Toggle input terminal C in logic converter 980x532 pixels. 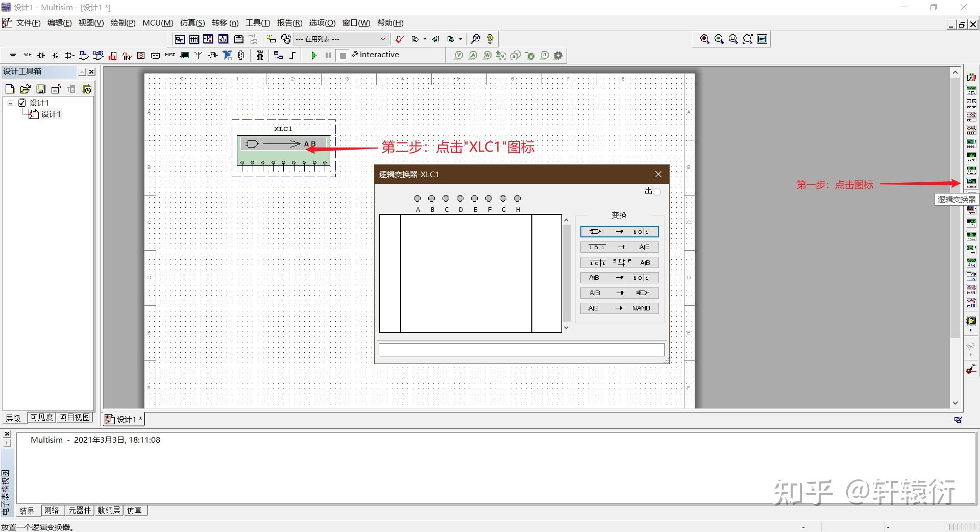coord(446,198)
